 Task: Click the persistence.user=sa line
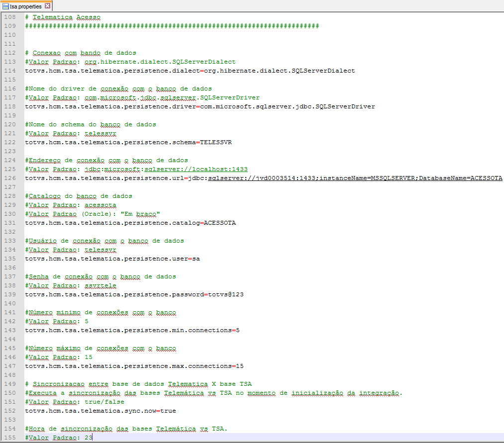point(112,259)
